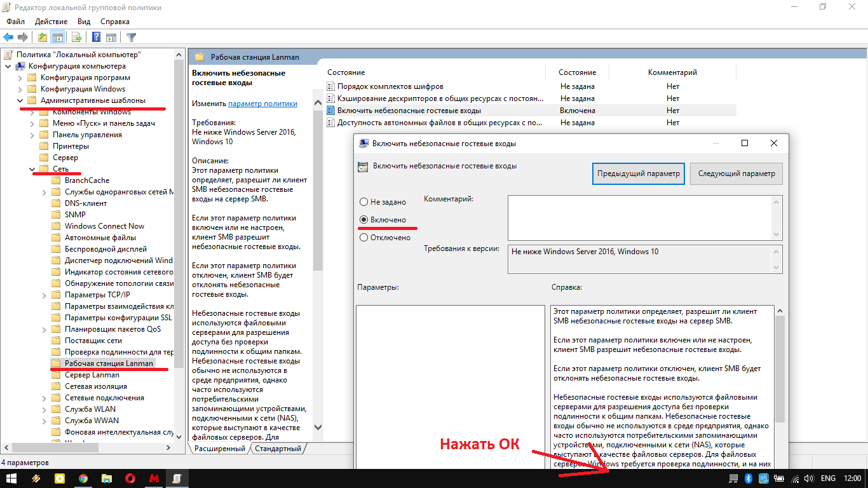Toggle the Show/Hide console tree icon
868x488 pixels.
(58, 37)
